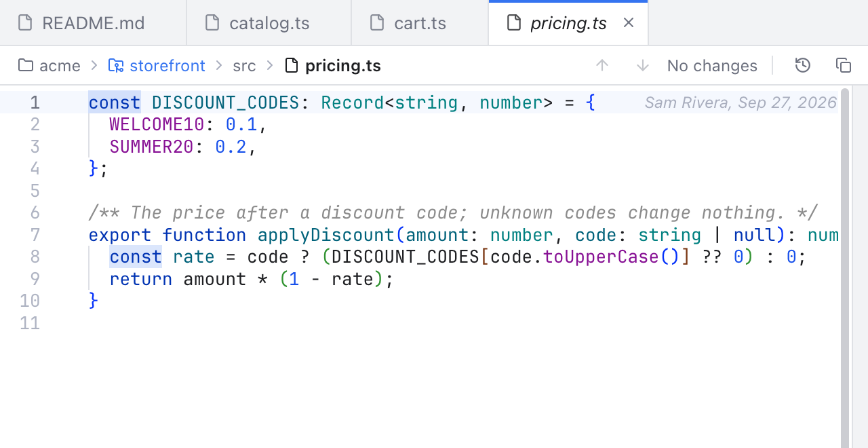Viewport: 868px width, 448px height.
Task: Click the catalog.ts file icon
Action: 212,23
